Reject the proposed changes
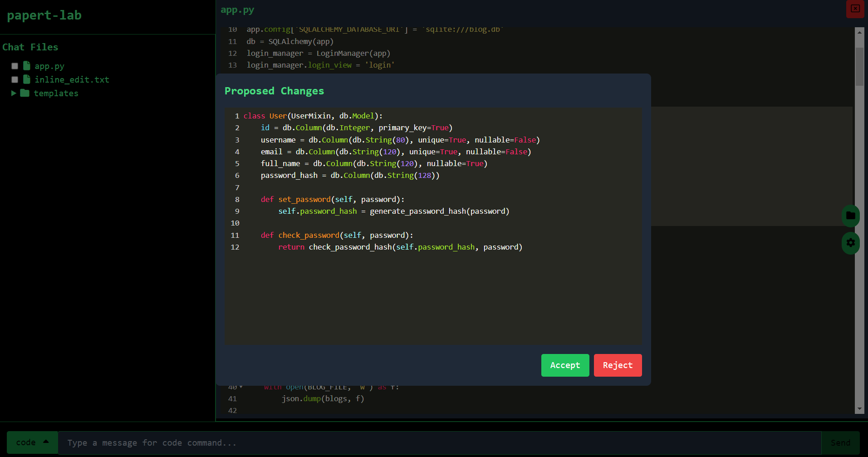Image resolution: width=868 pixels, height=457 pixels. click(x=618, y=365)
